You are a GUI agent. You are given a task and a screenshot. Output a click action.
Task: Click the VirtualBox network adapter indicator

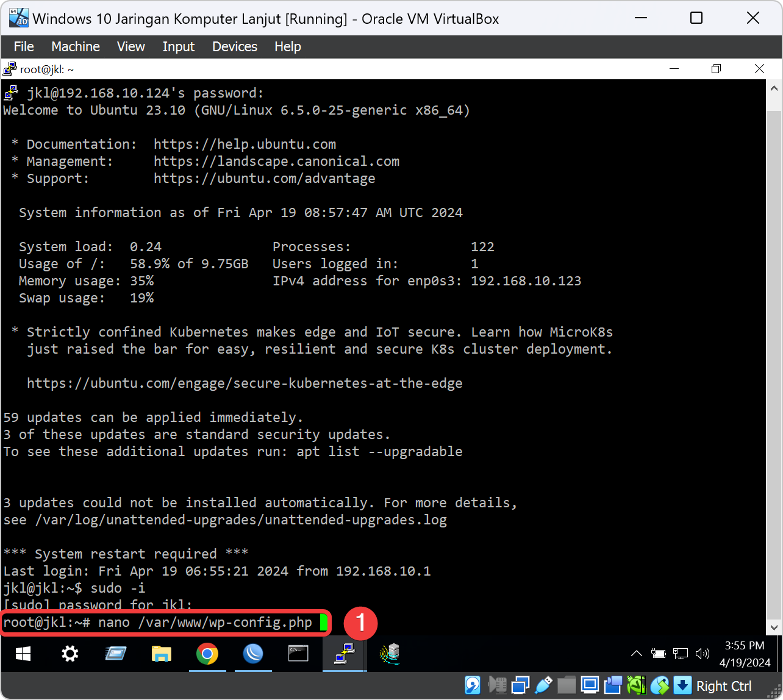pyautogui.click(x=520, y=685)
